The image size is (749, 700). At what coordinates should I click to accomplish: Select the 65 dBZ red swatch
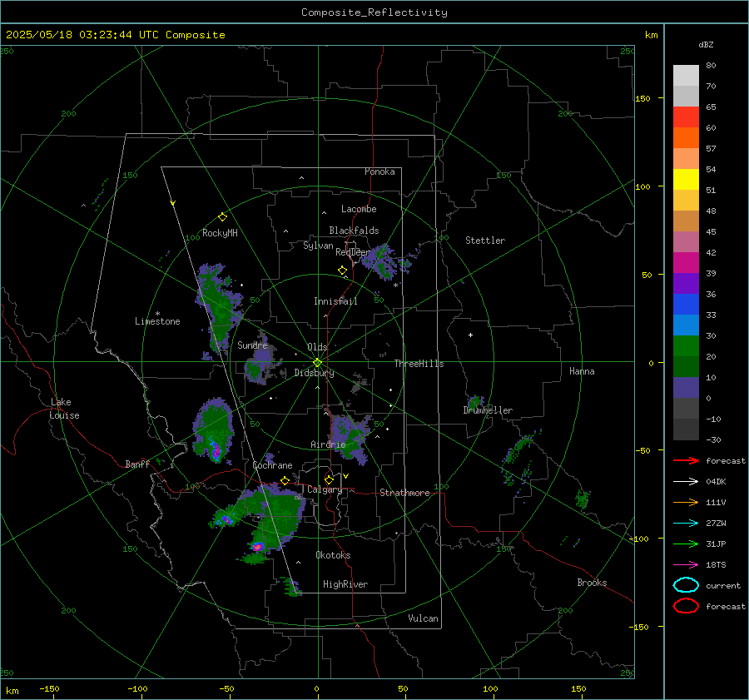coord(686,117)
